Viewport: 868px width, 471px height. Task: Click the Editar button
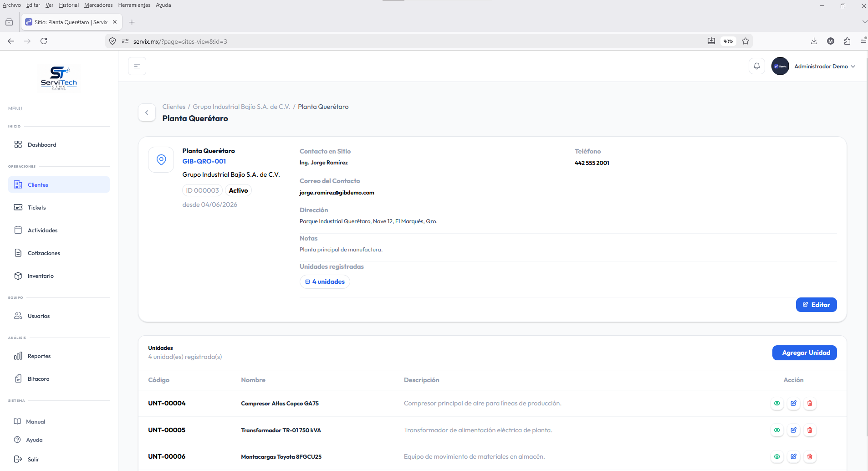[817, 305]
